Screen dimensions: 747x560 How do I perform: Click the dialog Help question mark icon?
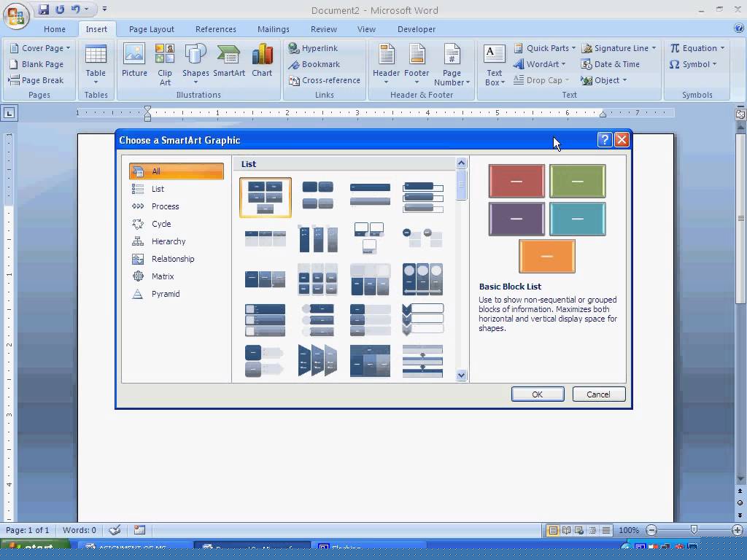click(604, 140)
